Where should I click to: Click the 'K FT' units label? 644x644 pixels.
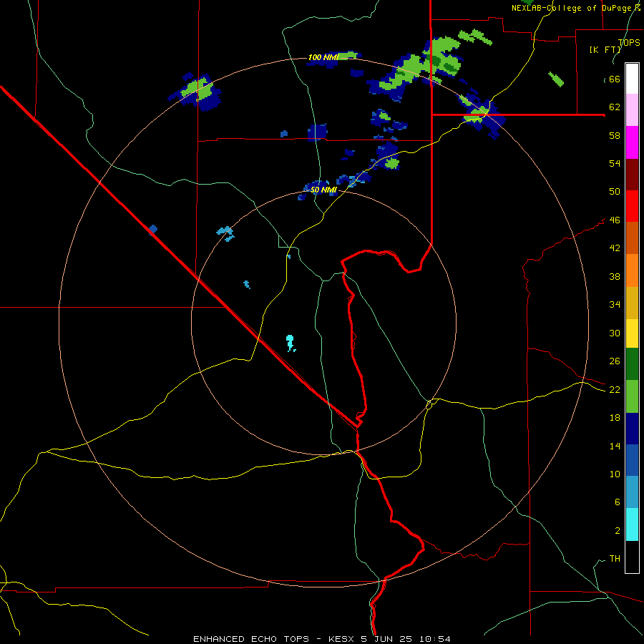[x=605, y=49]
